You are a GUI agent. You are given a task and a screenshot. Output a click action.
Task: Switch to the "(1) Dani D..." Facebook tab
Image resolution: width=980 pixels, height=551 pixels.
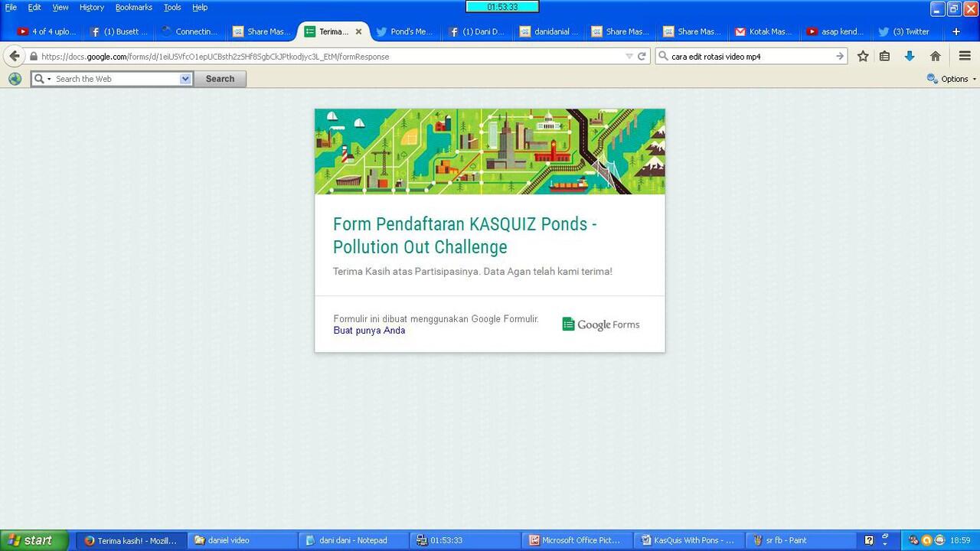(478, 31)
